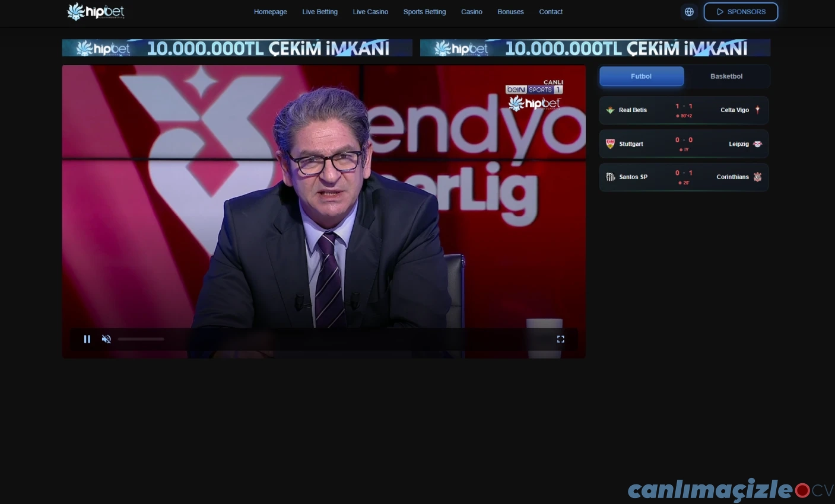Open the Stuttgart vs Leipzig match row

click(684, 144)
